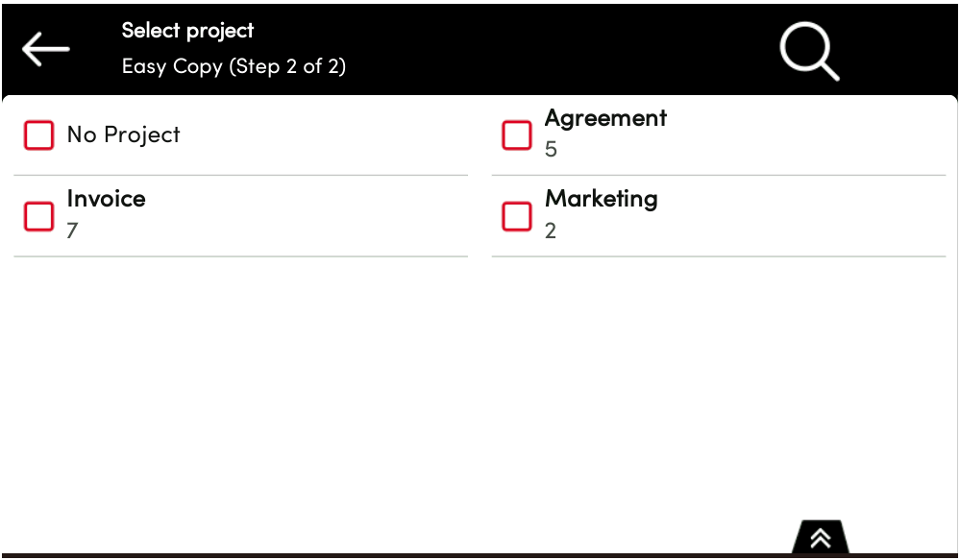Open project search with the magnifier icon
960x560 pixels.
tap(808, 52)
